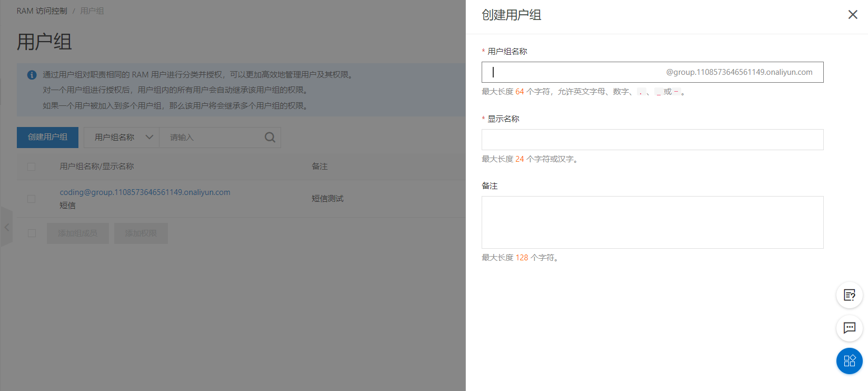Click the 最大长度 24 个字符或汉字 hint
The image size is (868, 391).
(531, 159)
